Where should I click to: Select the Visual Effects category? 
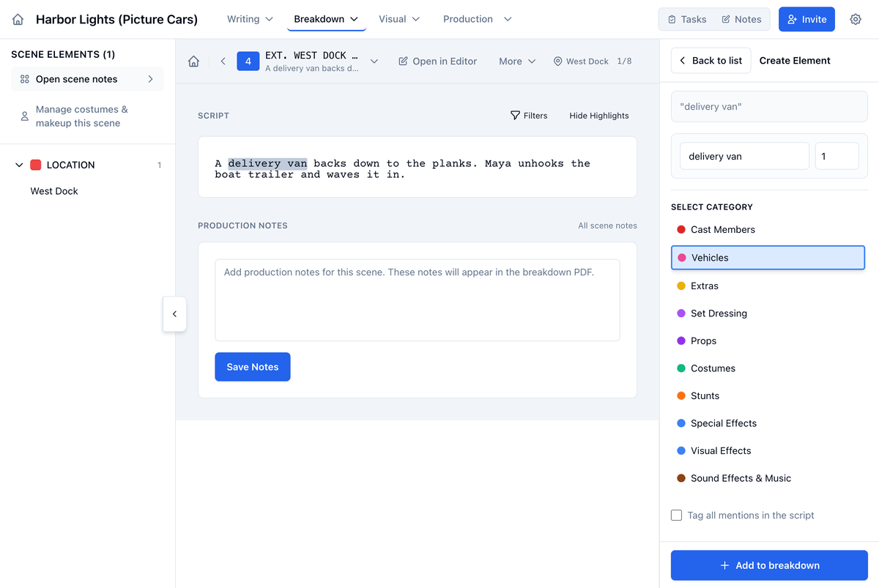(768, 451)
